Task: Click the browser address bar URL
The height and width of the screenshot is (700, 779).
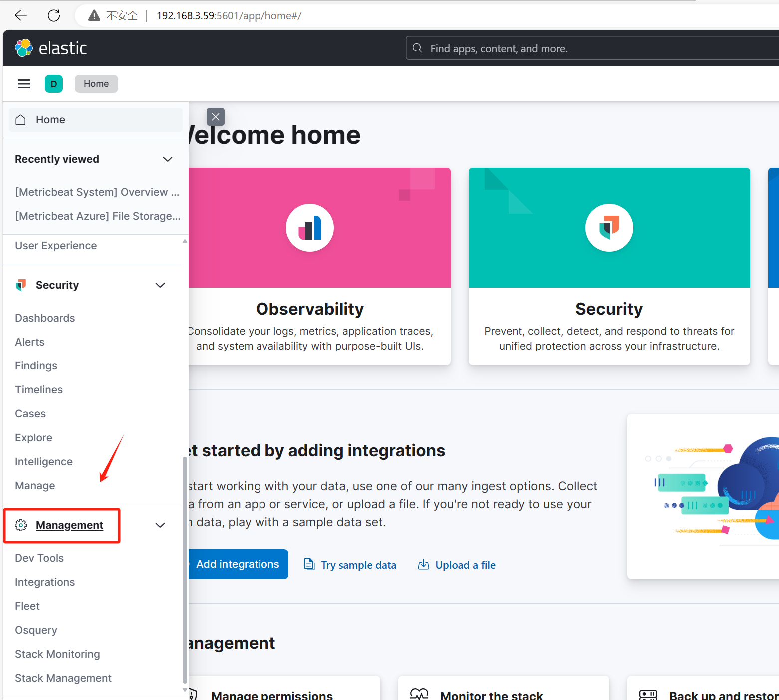Action: [229, 16]
